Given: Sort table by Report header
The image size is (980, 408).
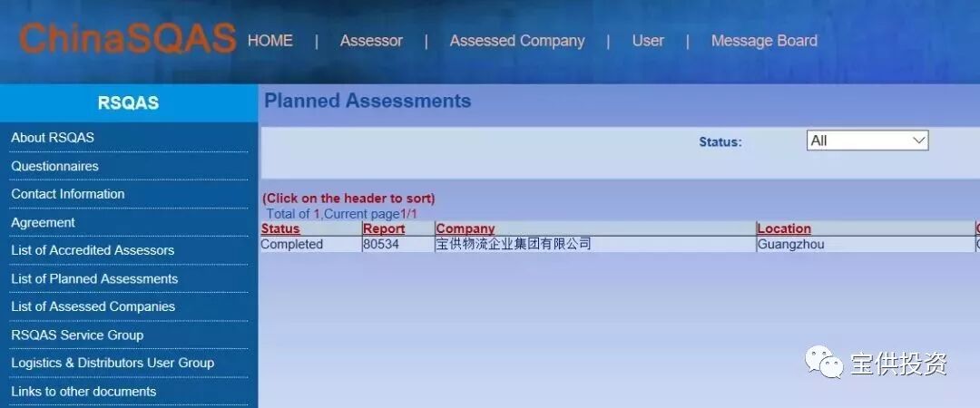Looking at the screenshot, I should 384,228.
